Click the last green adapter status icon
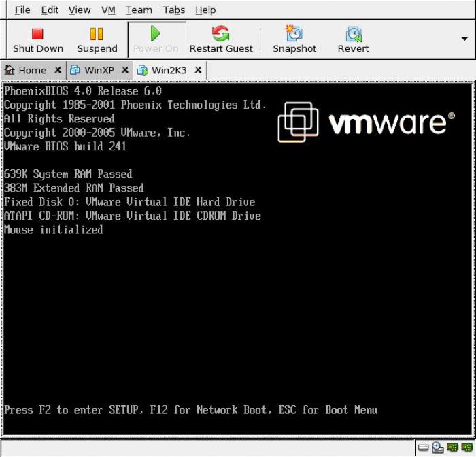This screenshot has height=457, width=476. (467, 447)
